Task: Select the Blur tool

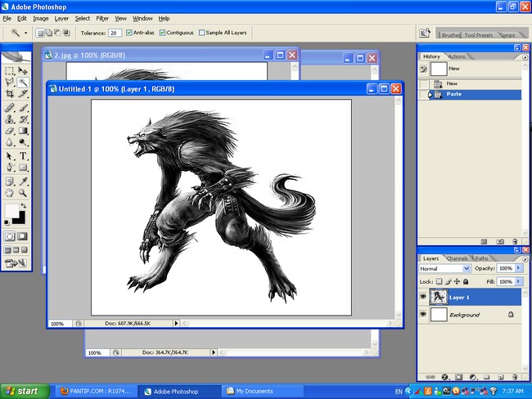Action: click(x=10, y=142)
